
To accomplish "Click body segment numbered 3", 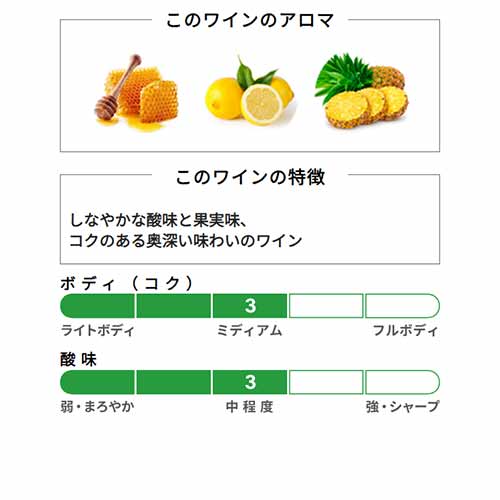I will point(250,306).
